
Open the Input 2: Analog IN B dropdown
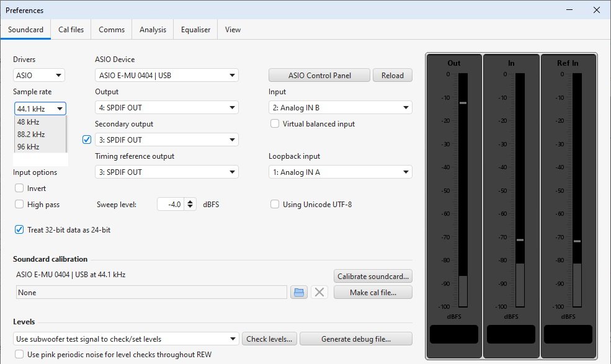[x=340, y=107]
